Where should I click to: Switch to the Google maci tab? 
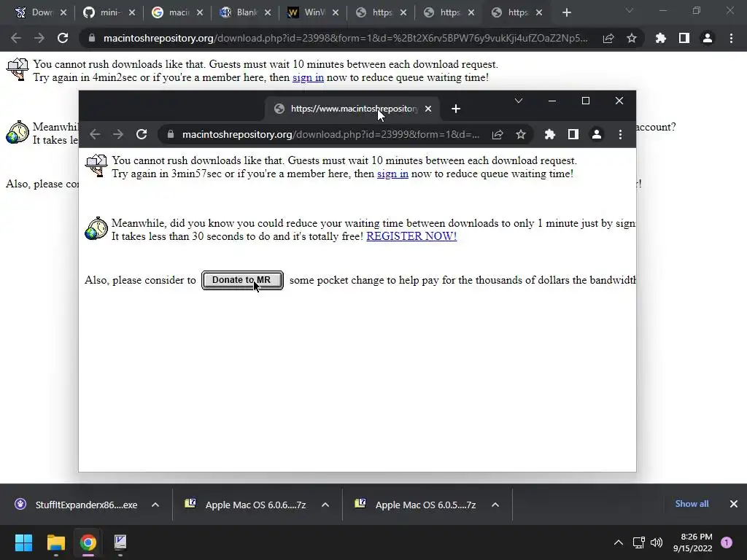[177, 13]
